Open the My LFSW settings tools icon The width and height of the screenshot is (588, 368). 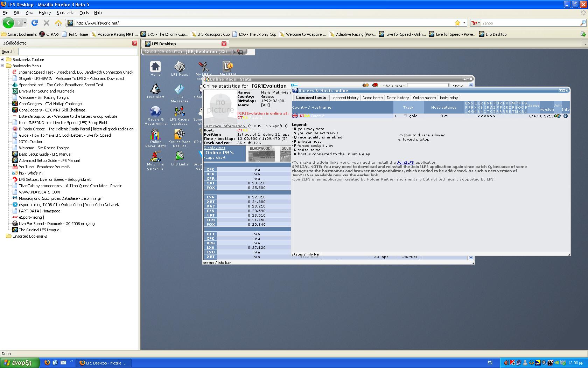[x=203, y=67]
